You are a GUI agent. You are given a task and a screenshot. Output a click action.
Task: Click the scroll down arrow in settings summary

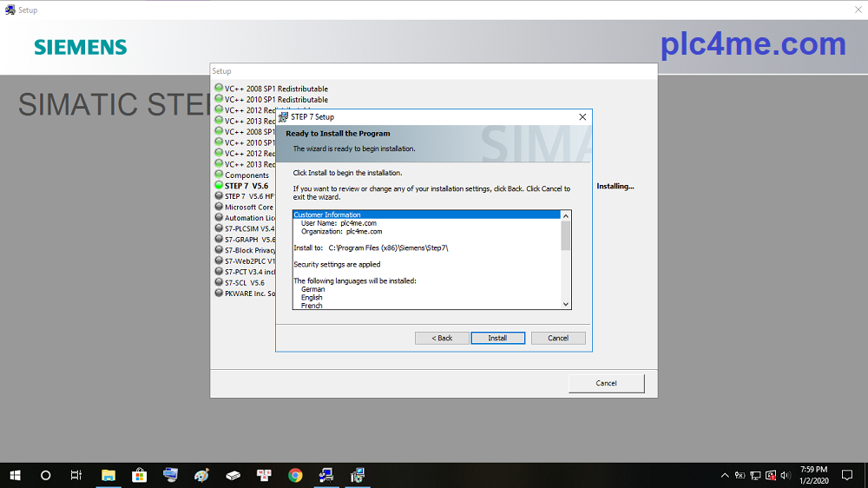pos(566,304)
